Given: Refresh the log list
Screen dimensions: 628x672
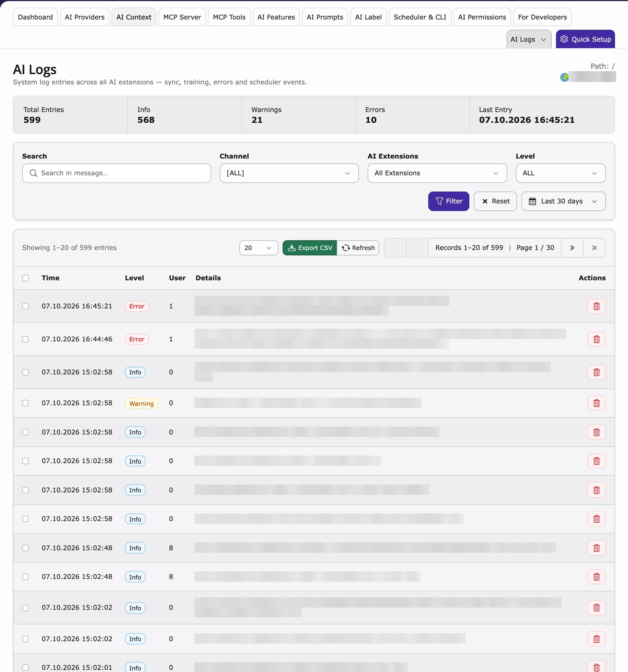Looking at the screenshot, I should click(358, 248).
